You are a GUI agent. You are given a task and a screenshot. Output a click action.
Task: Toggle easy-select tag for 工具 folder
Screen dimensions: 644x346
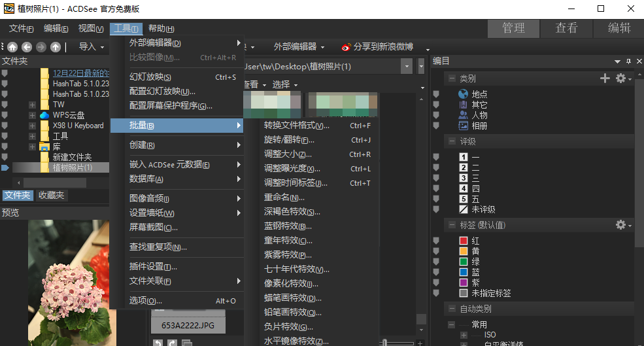click(x=5, y=136)
